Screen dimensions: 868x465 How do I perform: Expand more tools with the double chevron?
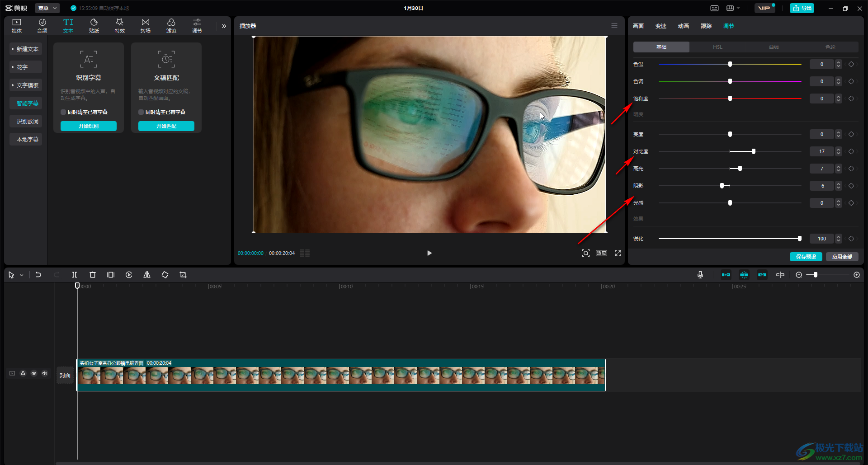click(x=224, y=26)
